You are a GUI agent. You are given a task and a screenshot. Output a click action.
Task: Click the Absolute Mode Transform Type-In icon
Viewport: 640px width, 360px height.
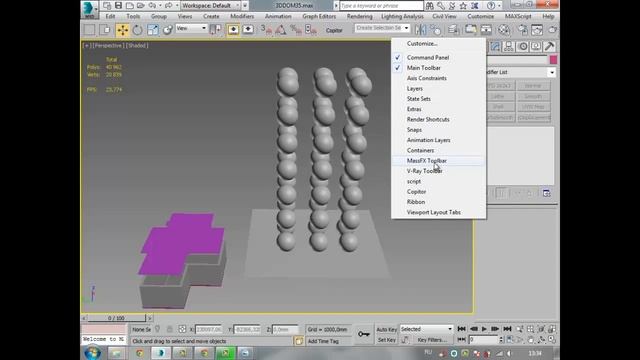tap(182, 329)
